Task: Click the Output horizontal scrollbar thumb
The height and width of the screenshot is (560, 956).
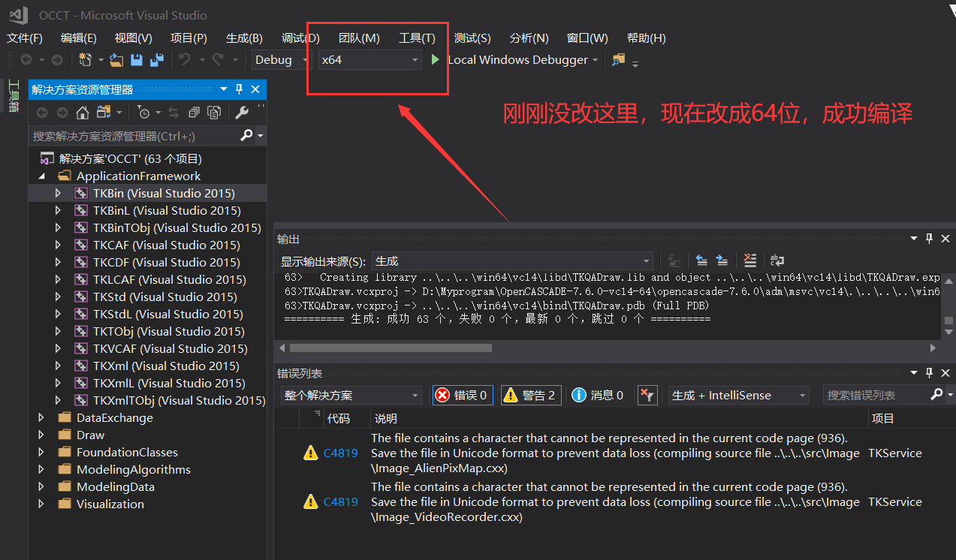Action: tap(391, 348)
